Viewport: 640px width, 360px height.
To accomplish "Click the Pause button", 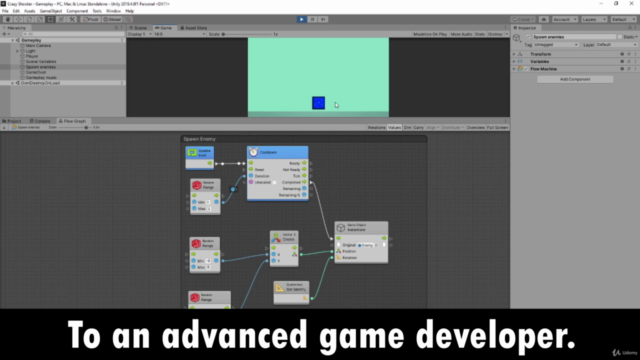I will click(x=312, y=19).
